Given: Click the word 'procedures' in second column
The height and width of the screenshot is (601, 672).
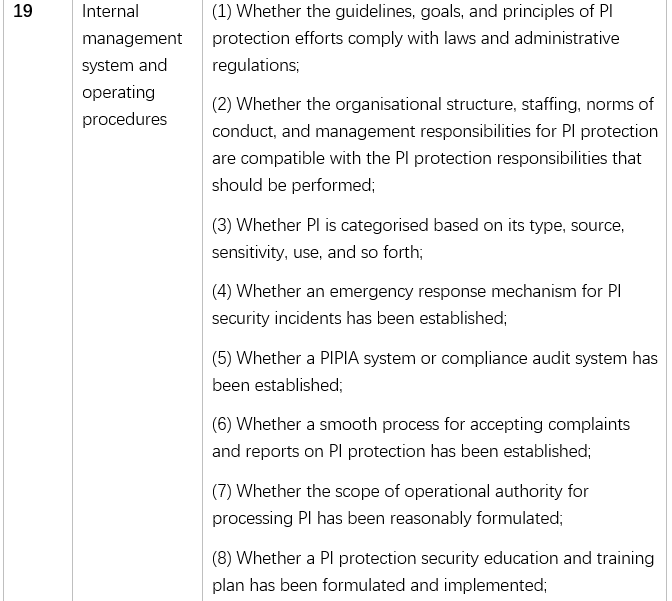Looking at the screenshot, I should pos(124,119).
